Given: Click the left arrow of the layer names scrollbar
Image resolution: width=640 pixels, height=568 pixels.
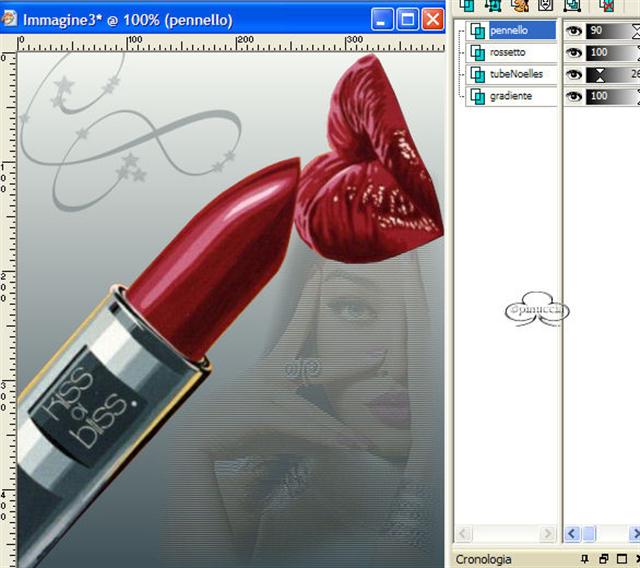Looking at the screenshot, I should point(463,533).
